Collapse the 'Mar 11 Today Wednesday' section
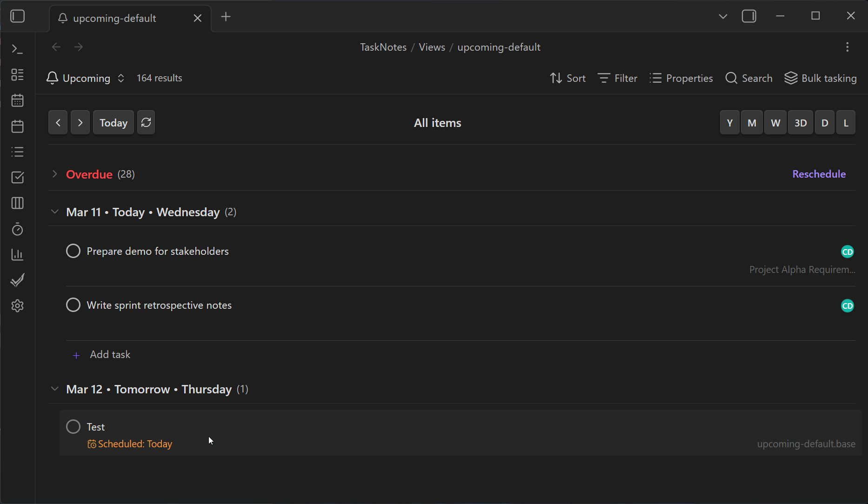 54,212
